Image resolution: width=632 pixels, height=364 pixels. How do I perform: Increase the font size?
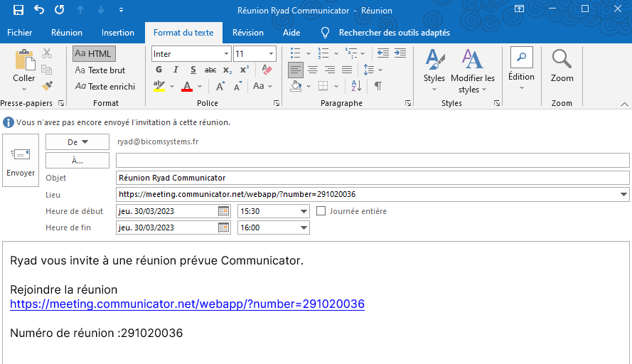click(220, 86)
